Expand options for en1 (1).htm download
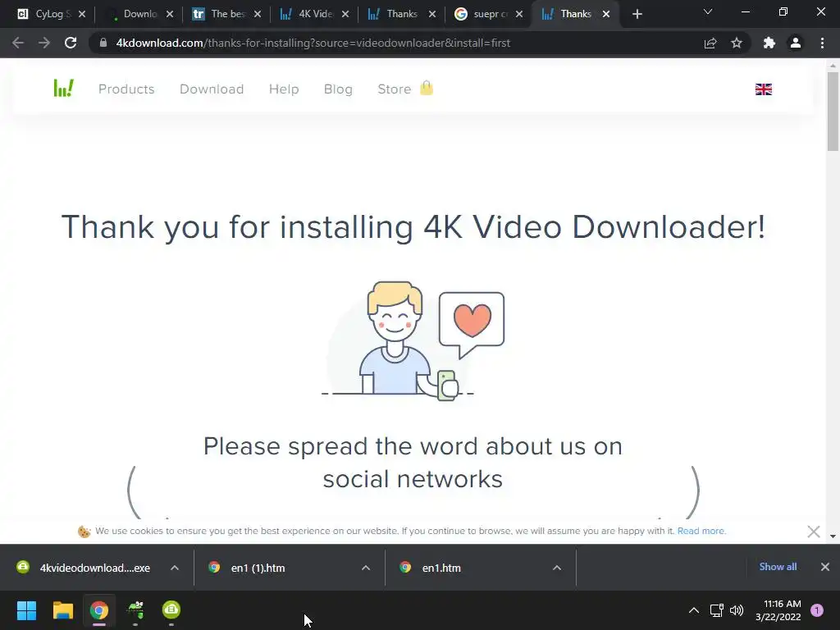 pyautogui.click(x=366, y=568)
